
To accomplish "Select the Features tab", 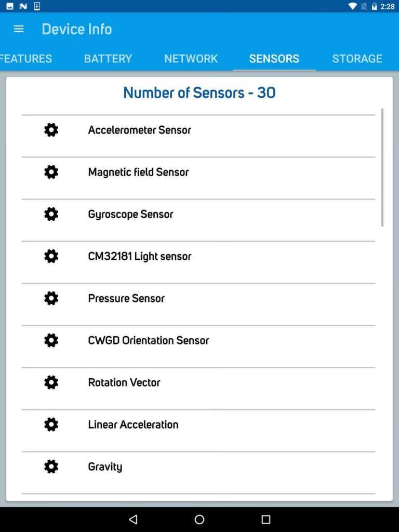I will pyautogui.click(x=26, y=59).
